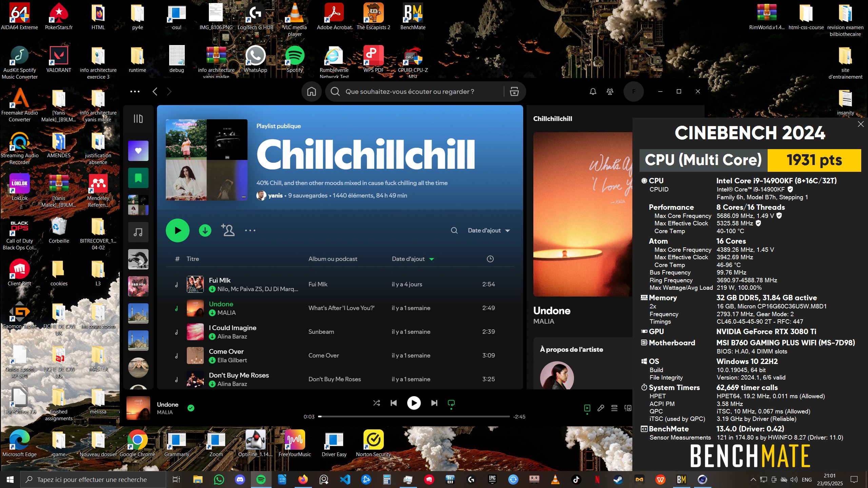This screenshot has height=488, width=868.
Task: Open Visual Studio Code from taskbar
Action: coord(345,480)
